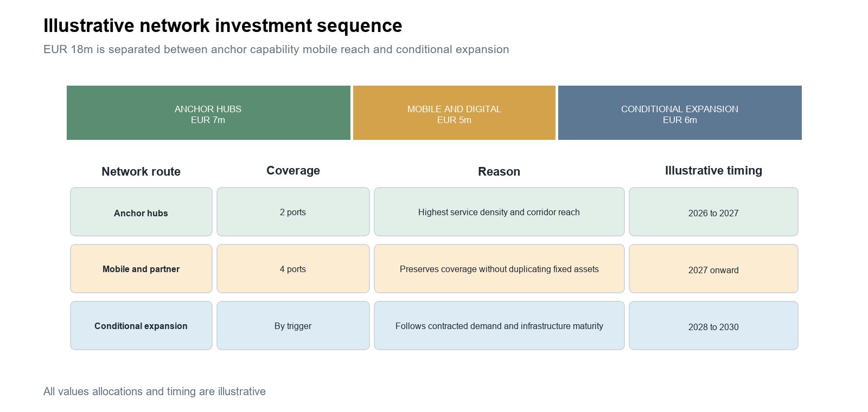Select the Conditional expansion row label
This screenshot has height=412, width=868.
click(141, 326)
